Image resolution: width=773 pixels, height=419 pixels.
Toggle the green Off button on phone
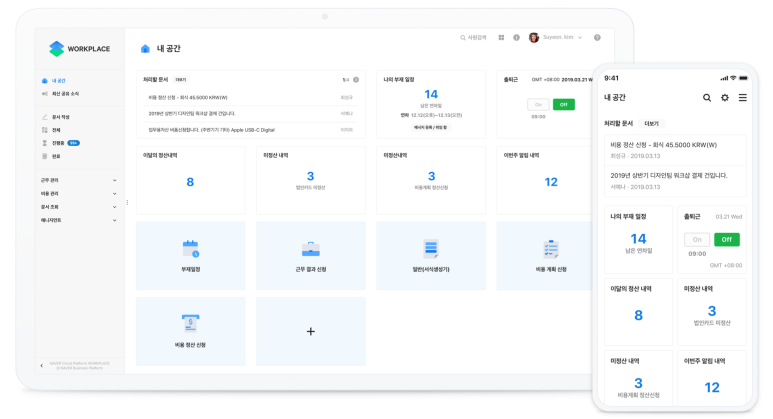[727, 240]
